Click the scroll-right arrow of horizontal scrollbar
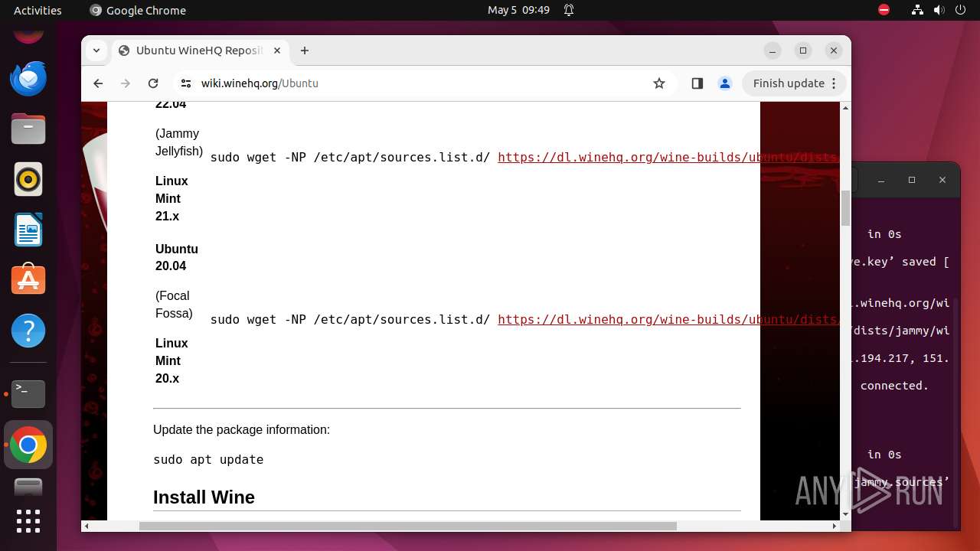 [x=835, y=526]
